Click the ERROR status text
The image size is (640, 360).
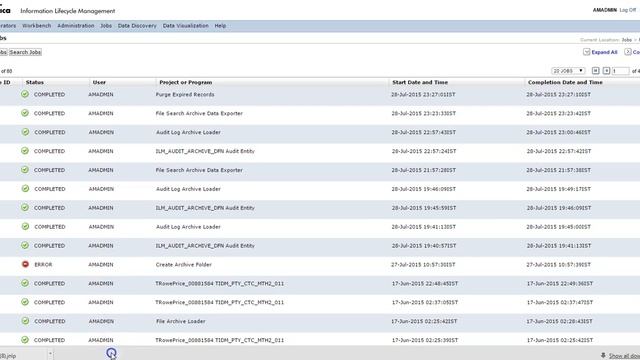coord(43,264)
